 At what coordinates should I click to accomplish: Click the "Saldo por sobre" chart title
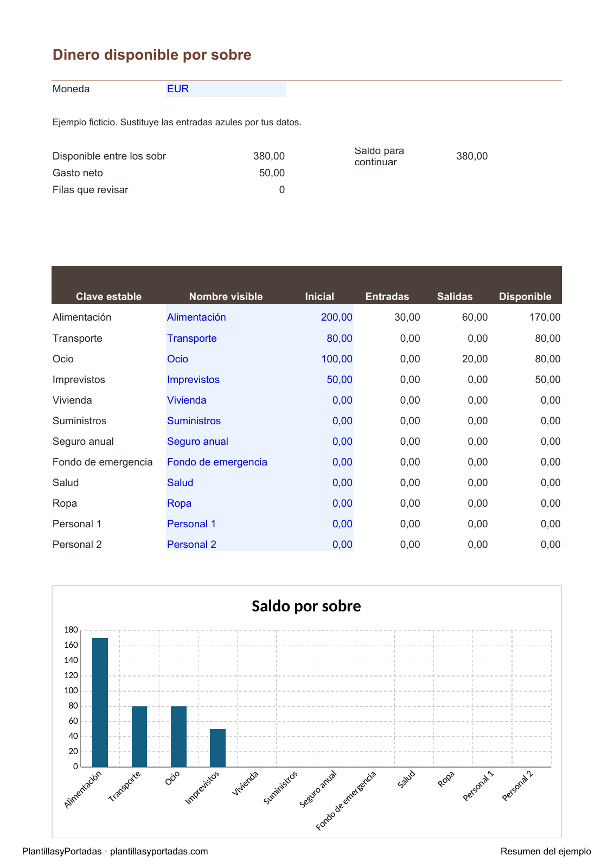[x=306, y=606]
